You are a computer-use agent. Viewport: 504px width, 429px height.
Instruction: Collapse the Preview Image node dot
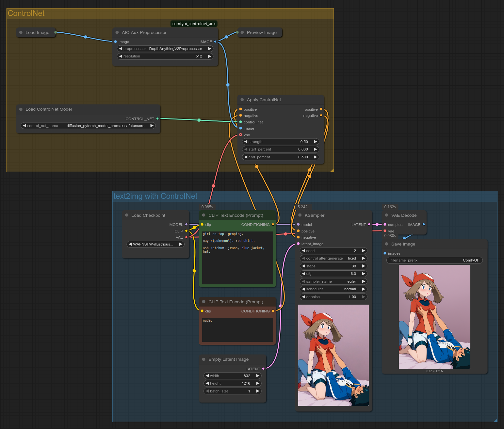[242, 32]
